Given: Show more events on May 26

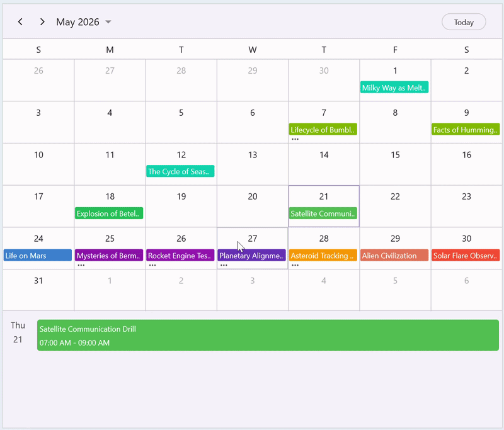Looking at the screenshot, I should coord(152,265).
